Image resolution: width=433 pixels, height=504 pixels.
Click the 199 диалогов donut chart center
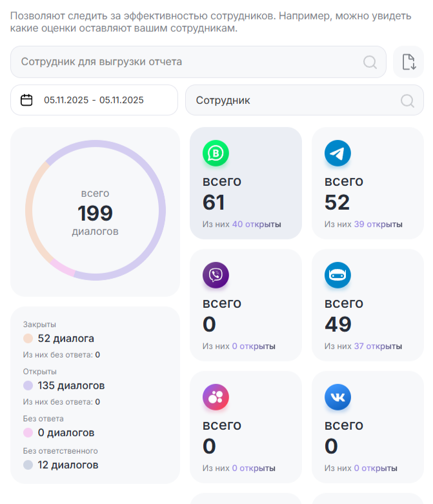tap(95, 212)
